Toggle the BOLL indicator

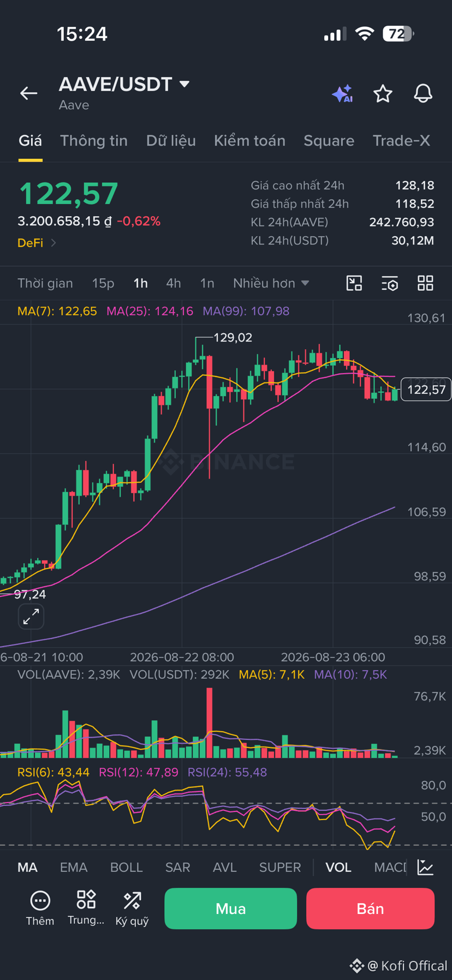126,867
